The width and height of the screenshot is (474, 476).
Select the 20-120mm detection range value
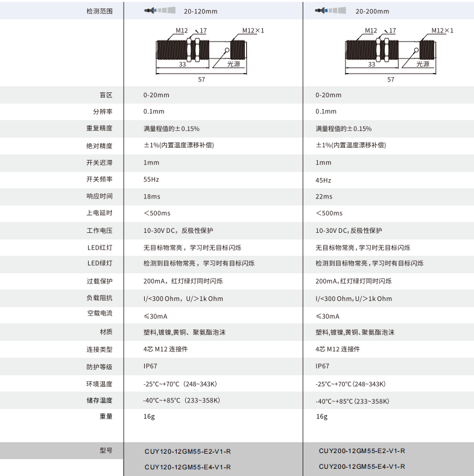pos(201,11)
